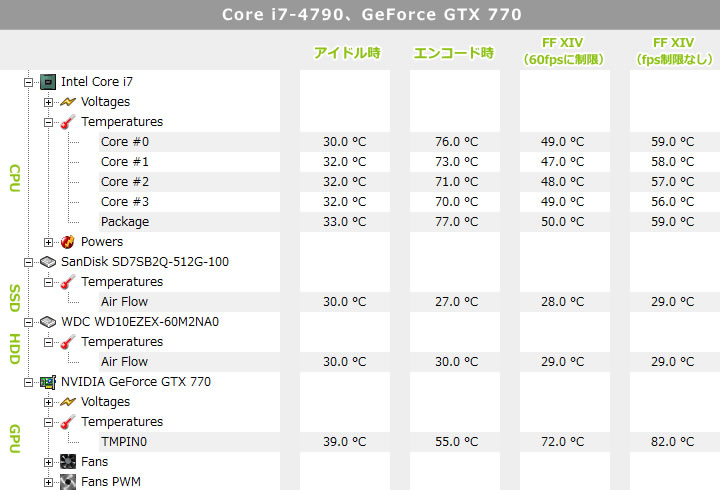Collapse WDC Temperatures node

click(48, 342)
